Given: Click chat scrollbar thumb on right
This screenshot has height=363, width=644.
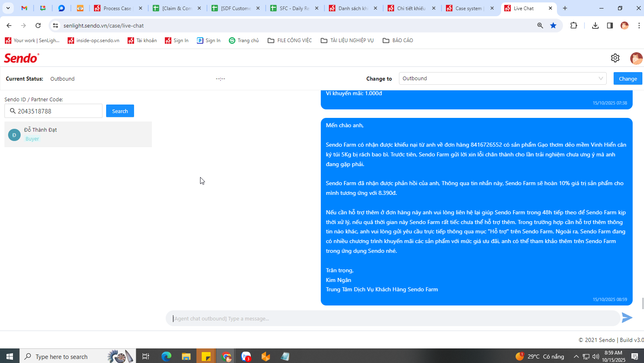Looking at the screenshot, I should [643, 303].
